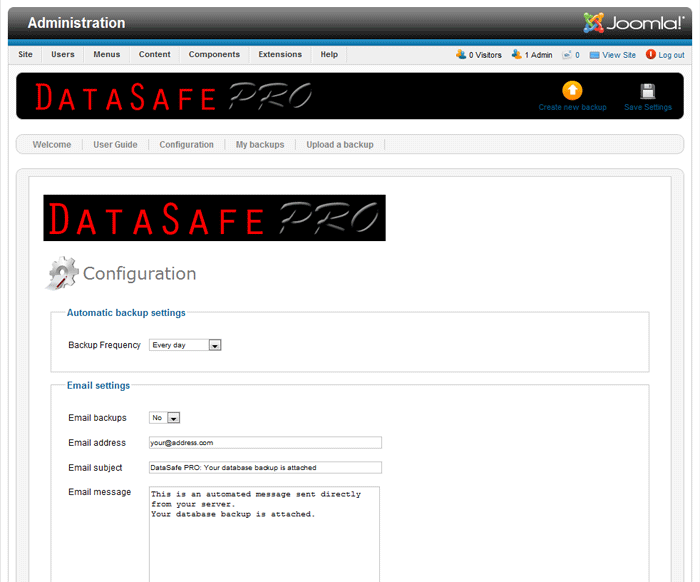This screenshot has width=700, height=582.
Task: Click the Save Settings link text
Action: click(648, 107)
